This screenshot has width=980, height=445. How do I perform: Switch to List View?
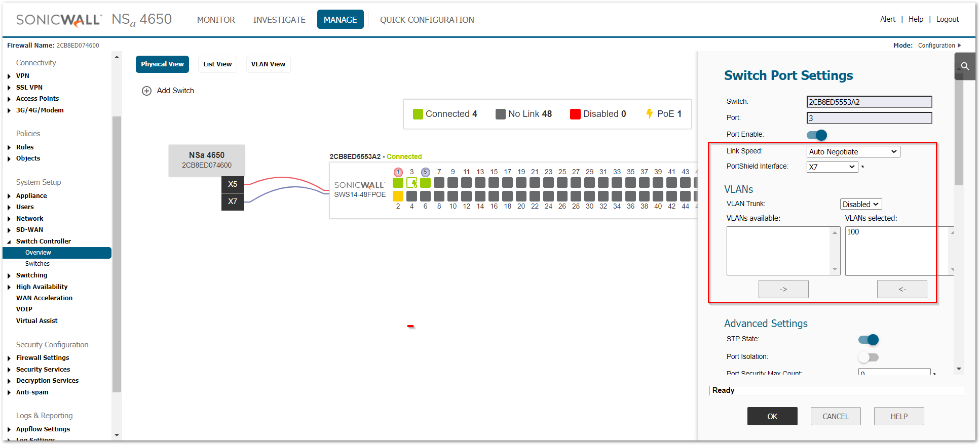coord(217,64)
